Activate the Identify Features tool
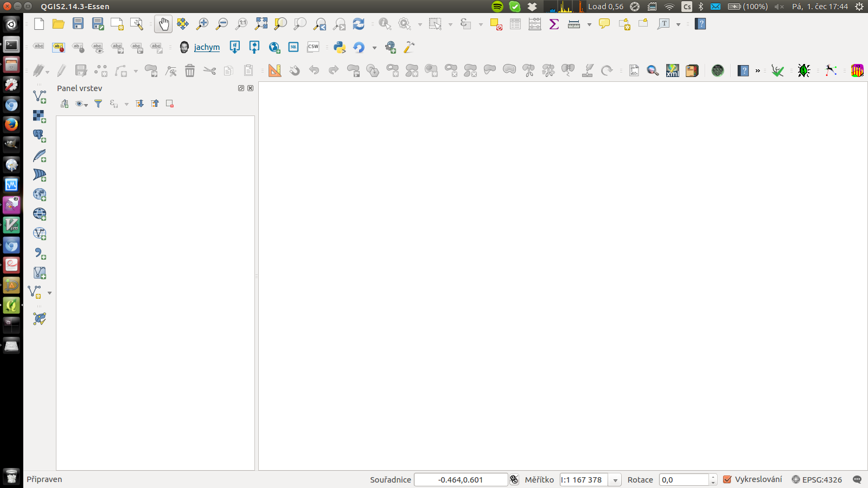 pos(385,24)
